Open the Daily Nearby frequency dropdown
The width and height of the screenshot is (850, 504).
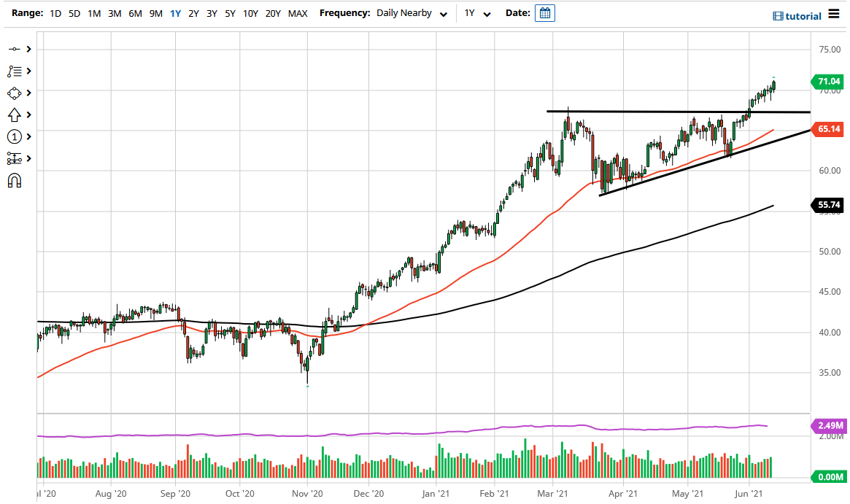click(412, 13)
